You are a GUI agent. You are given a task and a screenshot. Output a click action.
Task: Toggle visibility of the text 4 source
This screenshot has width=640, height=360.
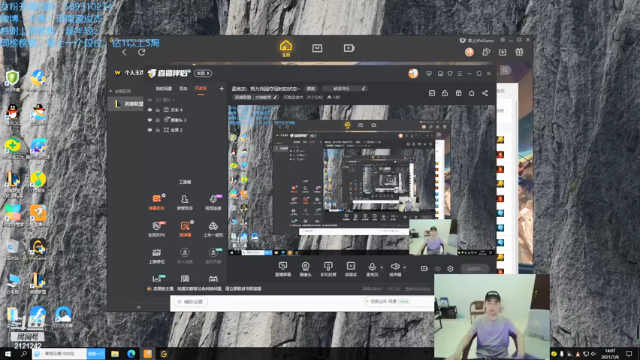coord(150,110)
